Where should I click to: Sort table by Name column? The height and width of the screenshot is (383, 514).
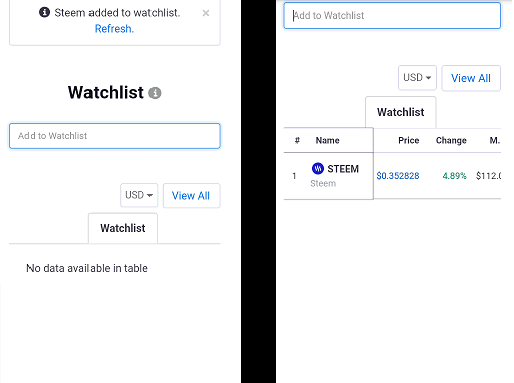[327, 140]
